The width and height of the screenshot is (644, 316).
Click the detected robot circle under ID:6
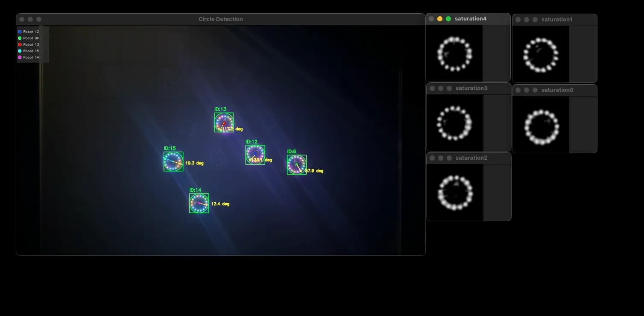point(297,165)
